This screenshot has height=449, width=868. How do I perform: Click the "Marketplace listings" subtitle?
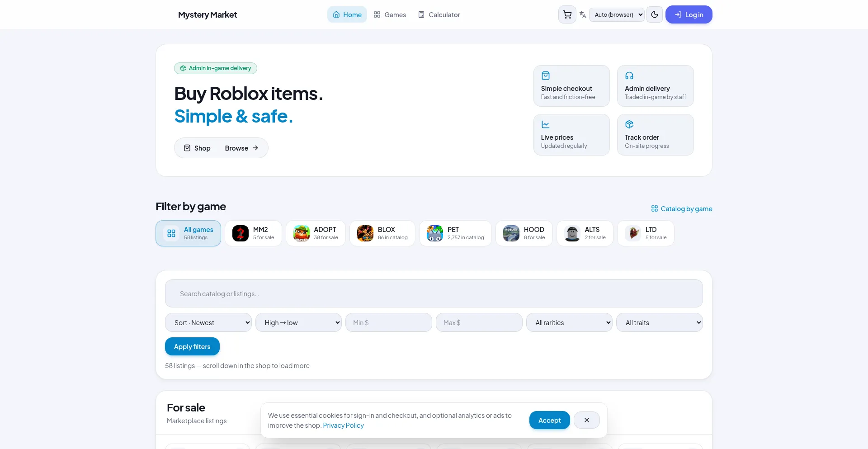(x=197, y=421)
